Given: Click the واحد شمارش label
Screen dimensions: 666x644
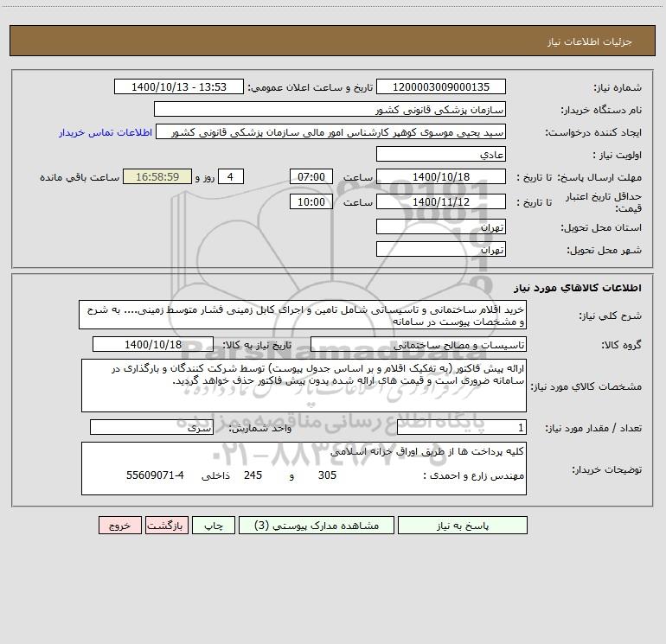Looking at the screenshot, I should [x=260, y=429].
